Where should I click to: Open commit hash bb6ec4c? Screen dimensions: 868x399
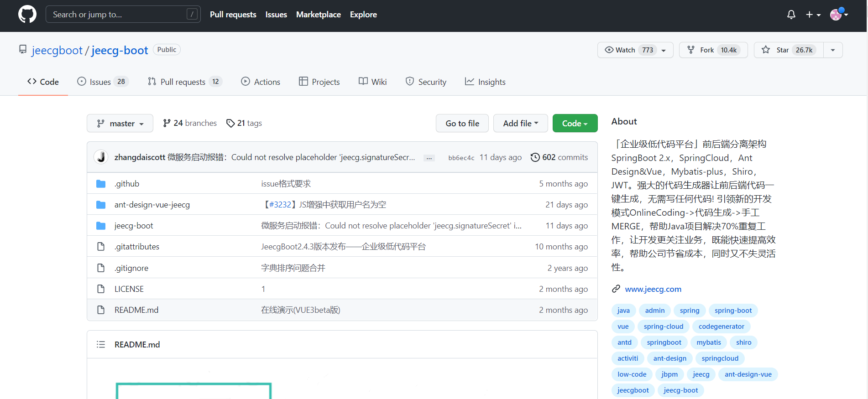pyautogui.click(x=461, y=158)
